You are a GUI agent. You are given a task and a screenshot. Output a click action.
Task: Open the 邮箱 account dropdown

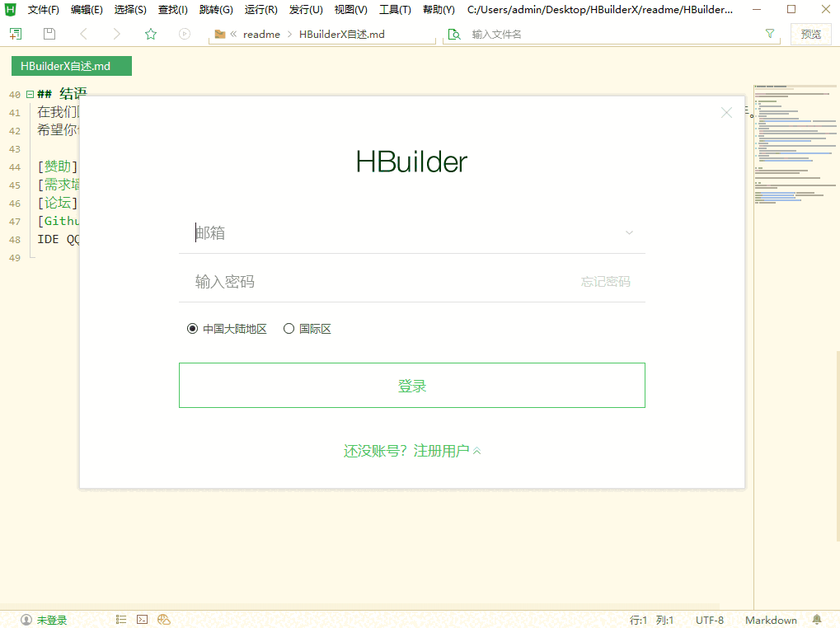(x=629, y=232)
